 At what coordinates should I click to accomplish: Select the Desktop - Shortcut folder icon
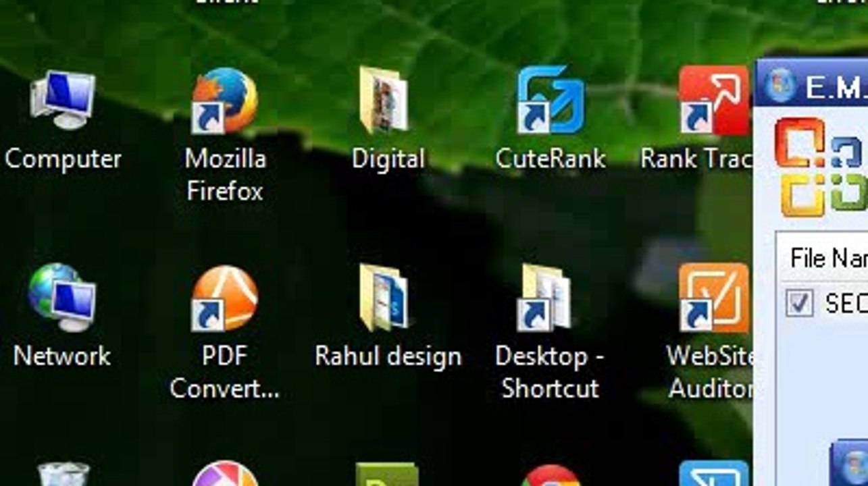545,297
